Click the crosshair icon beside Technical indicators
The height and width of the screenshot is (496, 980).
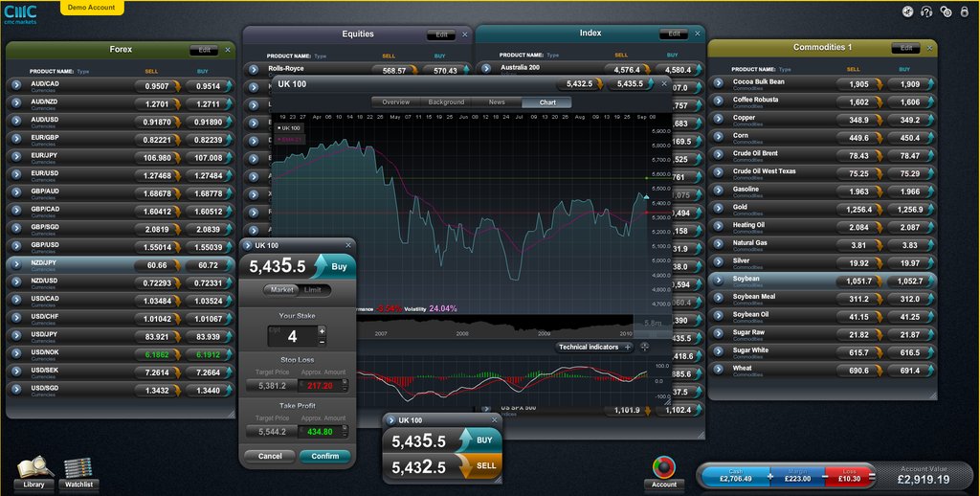point(645,347)
